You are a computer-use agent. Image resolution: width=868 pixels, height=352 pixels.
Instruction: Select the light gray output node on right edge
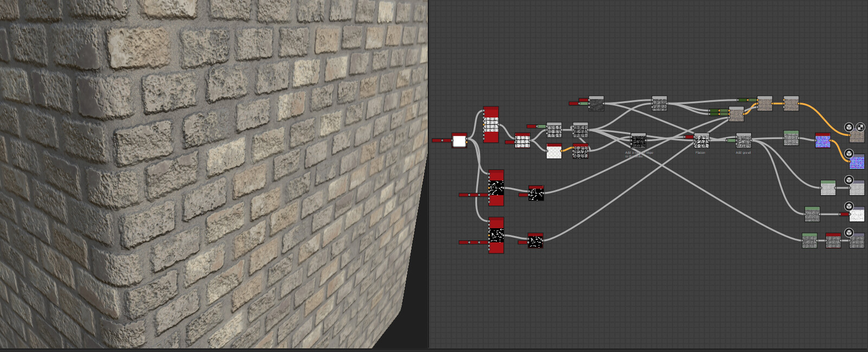click(x=857, y=188)
